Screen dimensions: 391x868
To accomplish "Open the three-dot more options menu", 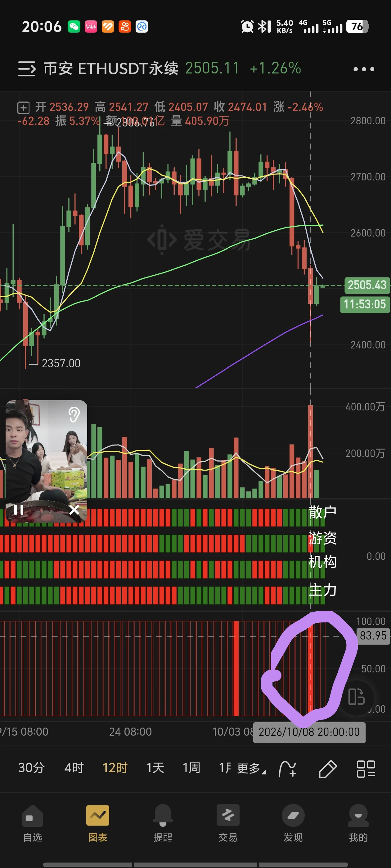I will click(x=364, y=69).
